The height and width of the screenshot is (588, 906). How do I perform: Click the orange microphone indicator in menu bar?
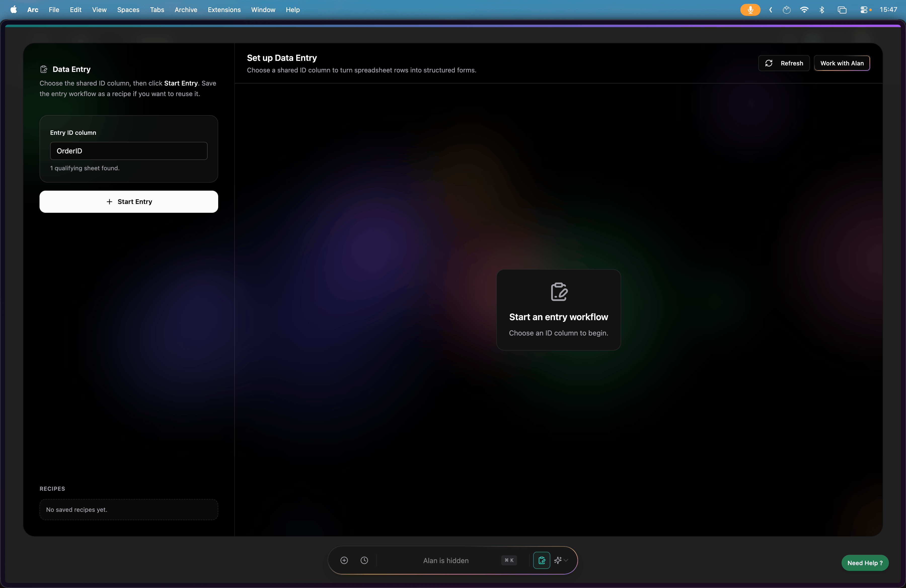pyautogui.click(x=750, y=10)
